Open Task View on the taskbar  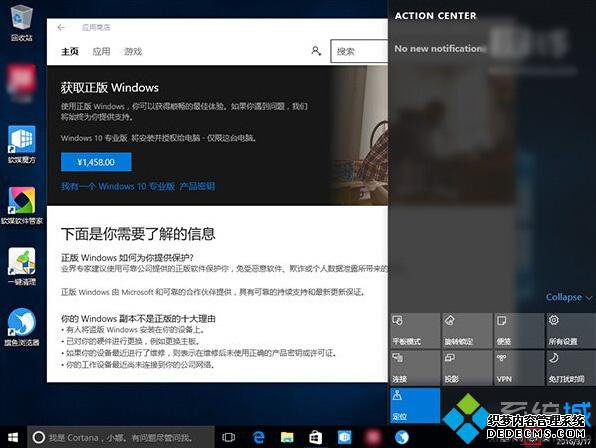[x=228, y=437]
